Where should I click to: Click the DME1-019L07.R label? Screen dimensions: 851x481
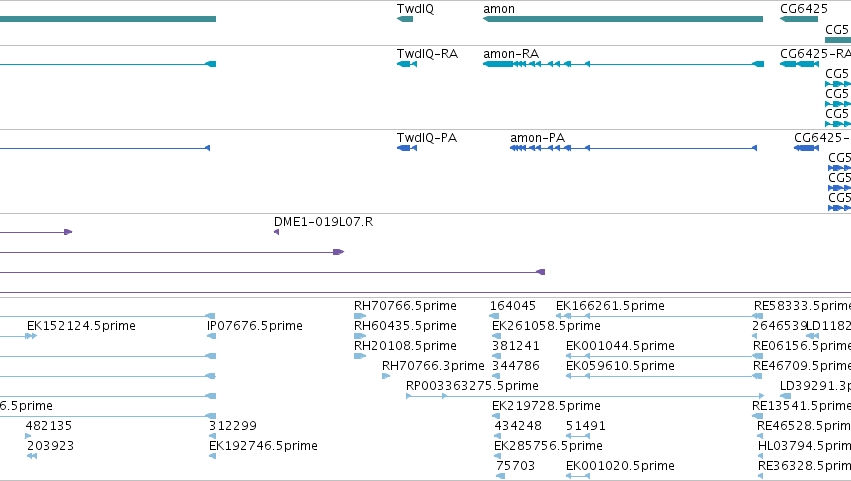click(x=323, y=222)
